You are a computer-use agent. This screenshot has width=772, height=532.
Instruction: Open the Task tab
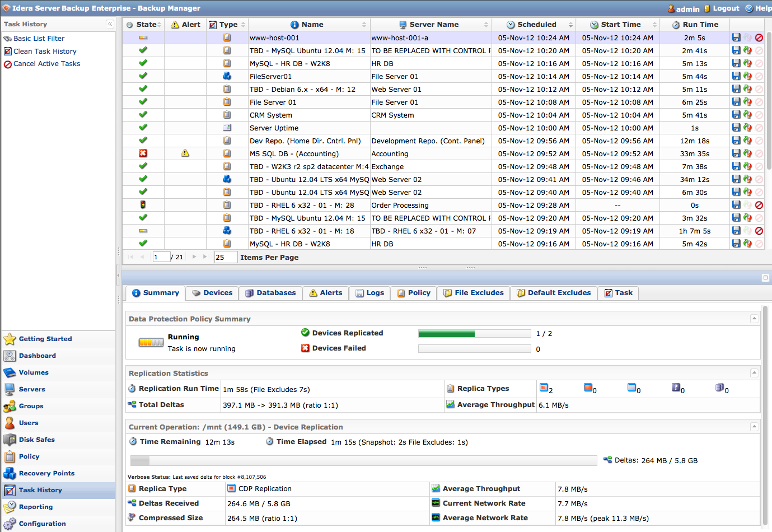click(x=619, y=293)
